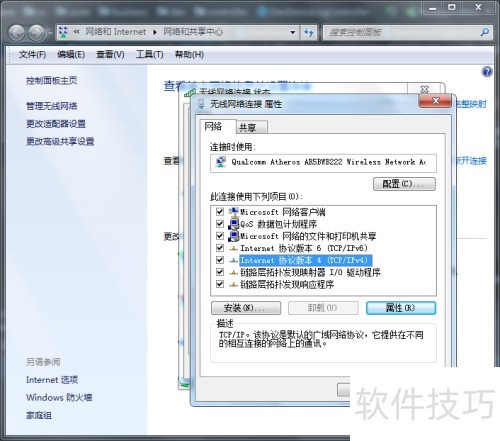Select Internet 协议版本 4 (TCP/IPv4) item
Screen dimensions: 500x441
[x=305, y=260]
